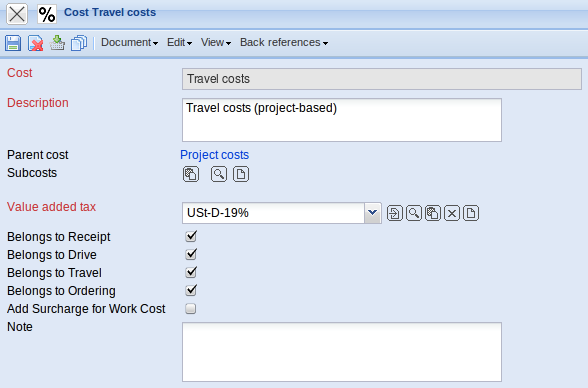
Task: Enable Add Surcharge for Work Cost
Action: [190, 309]
